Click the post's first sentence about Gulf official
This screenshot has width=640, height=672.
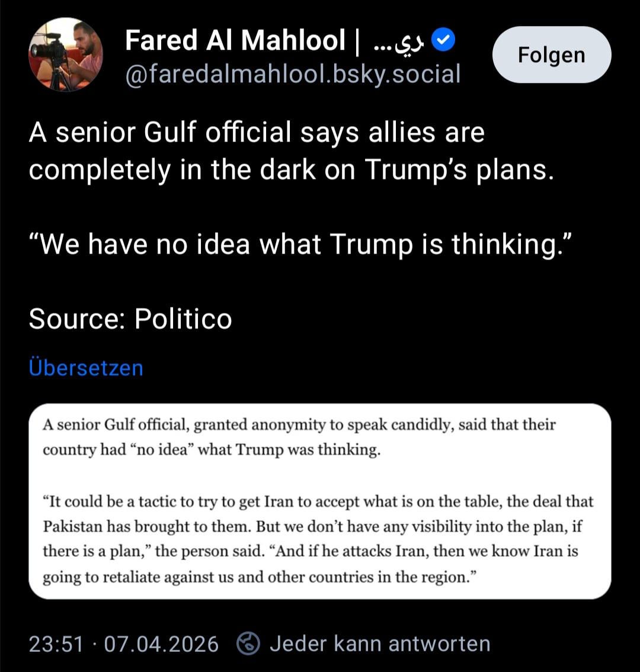tap(257, 132)
